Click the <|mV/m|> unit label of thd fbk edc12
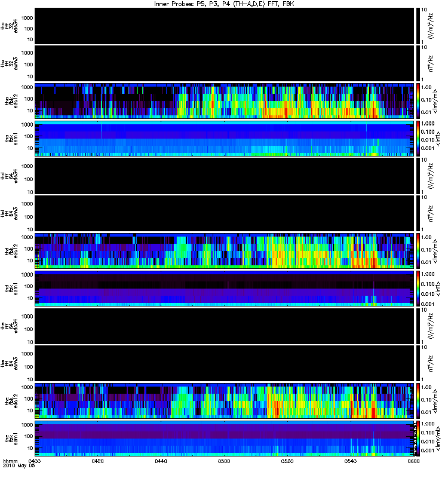The width and height of the screenshot is (448, 478). [x=435, y=251]
